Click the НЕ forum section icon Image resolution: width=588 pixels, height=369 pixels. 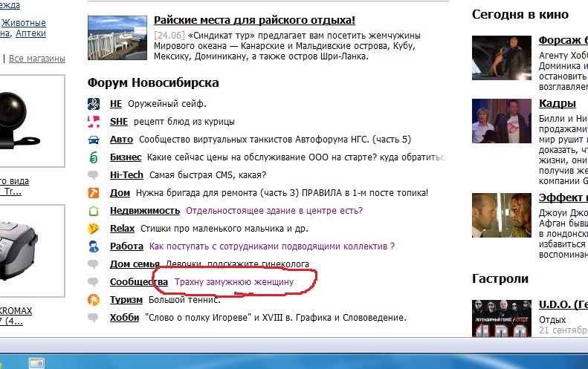pos(94,104)
